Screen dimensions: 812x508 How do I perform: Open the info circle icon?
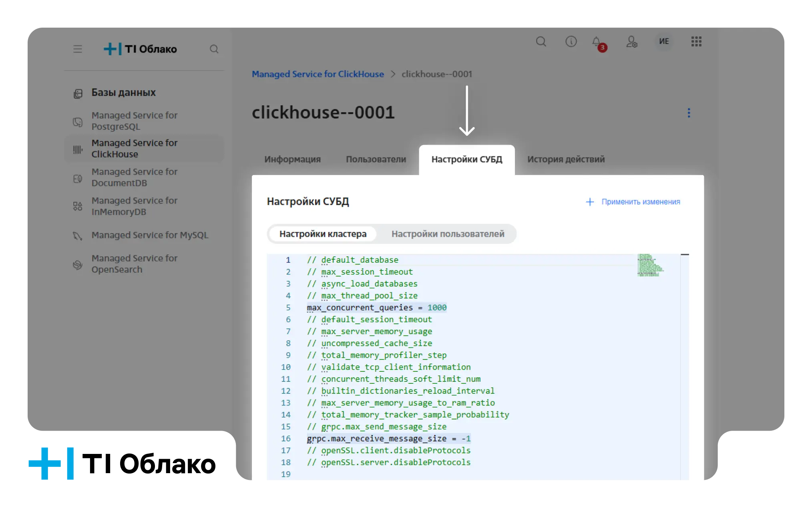click(571, 41)
